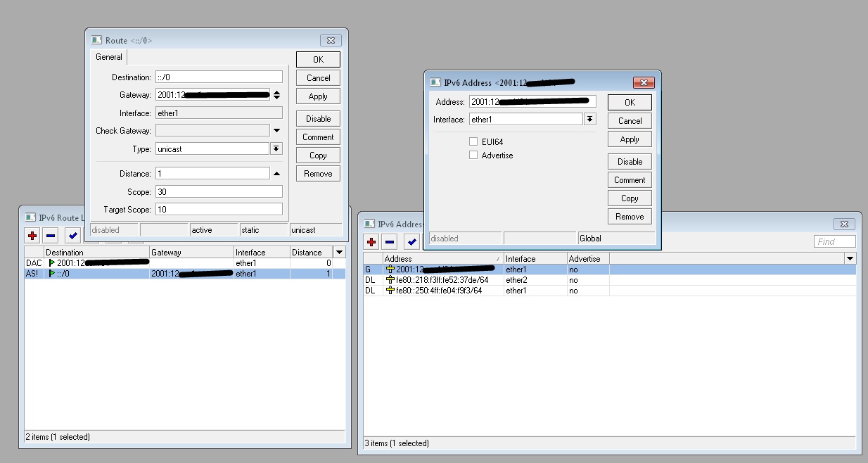The image size is (868, 463).
Task: Click the red plus Add icon in IPv6 Route List
Action: click(32, 235)
